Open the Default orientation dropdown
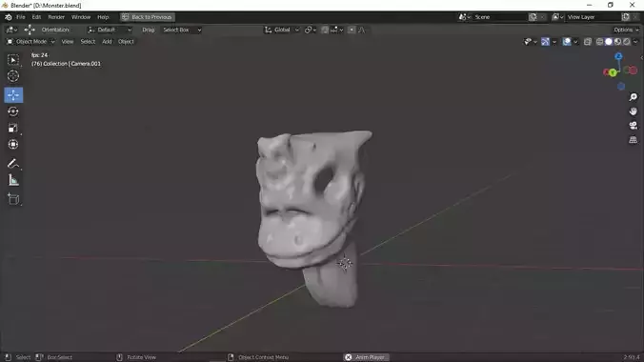 click(110, 30)
